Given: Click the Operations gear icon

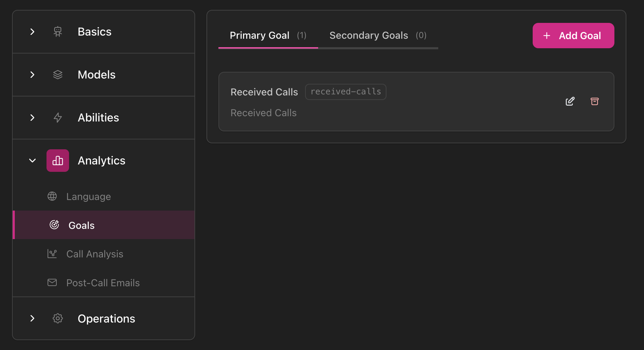Looking at the screenshot, I should pyautogui.click(x=57, y=318).
